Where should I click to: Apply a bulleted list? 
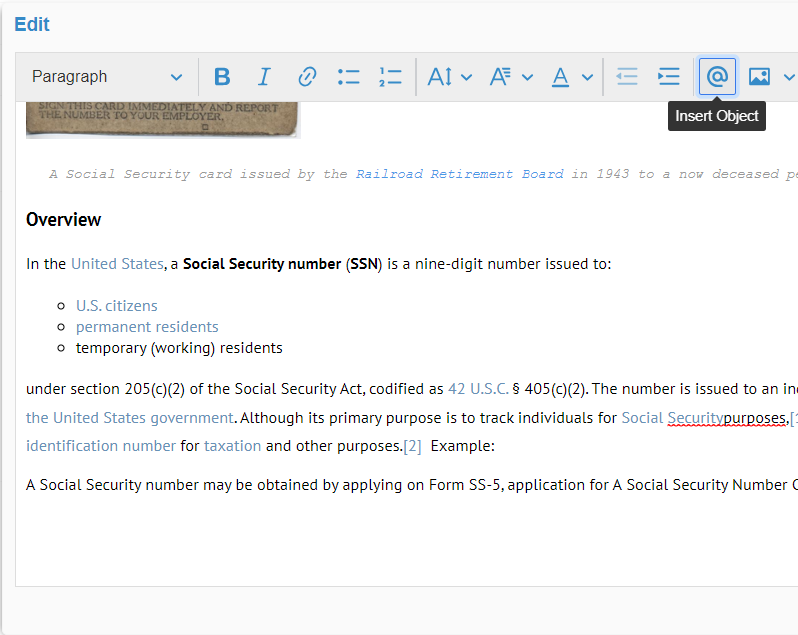[x=349, y=77]
